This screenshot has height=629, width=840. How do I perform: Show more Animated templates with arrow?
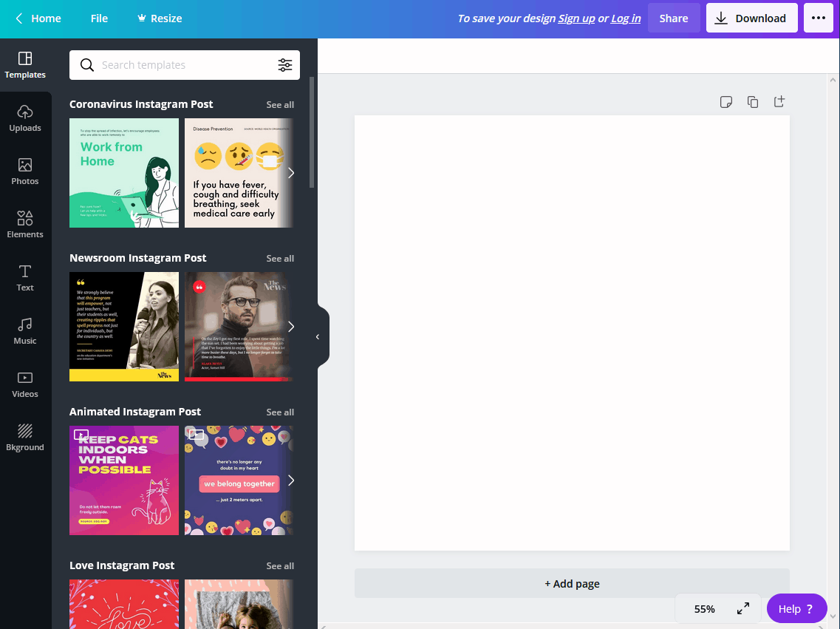291,480
